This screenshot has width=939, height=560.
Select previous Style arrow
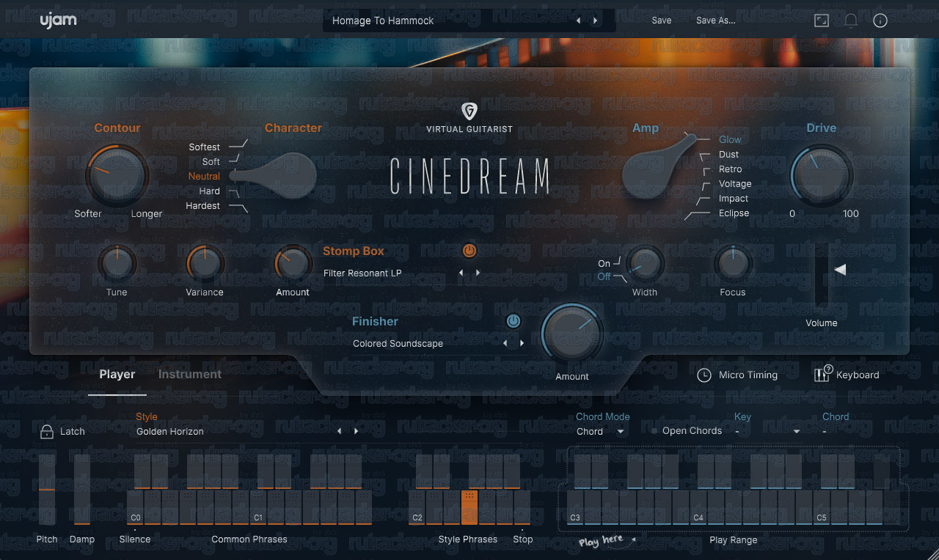tap(340, 431)
